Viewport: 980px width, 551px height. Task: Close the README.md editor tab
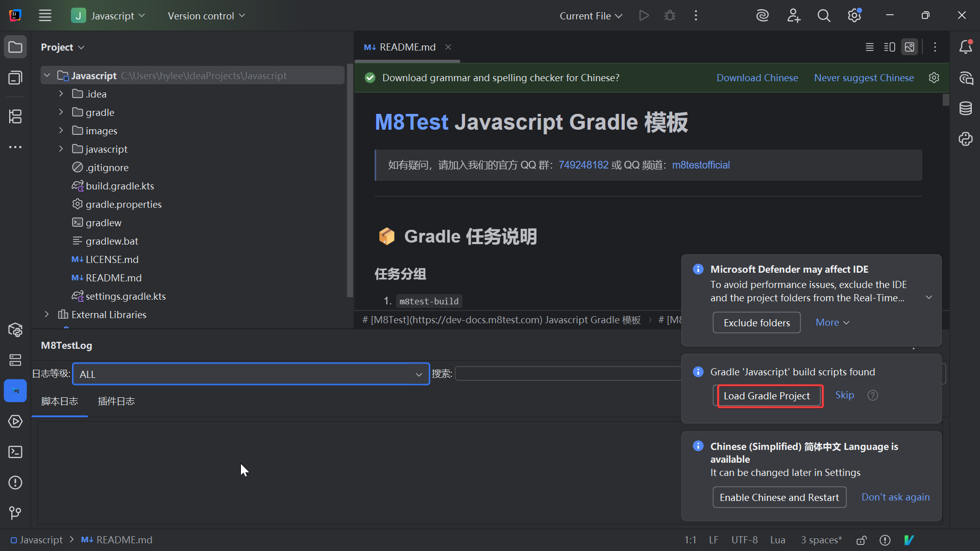(x=448, y=47)
